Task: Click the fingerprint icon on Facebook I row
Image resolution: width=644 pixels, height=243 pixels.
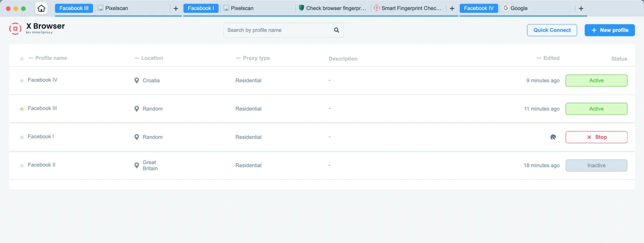Action: pos(553,137)
